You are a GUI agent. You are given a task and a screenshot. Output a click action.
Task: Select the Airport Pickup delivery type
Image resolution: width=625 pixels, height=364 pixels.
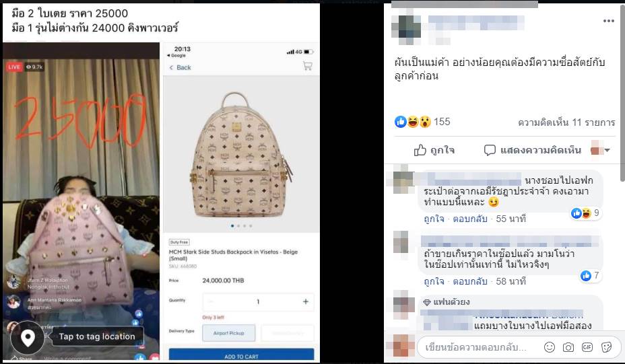point(229,333)
